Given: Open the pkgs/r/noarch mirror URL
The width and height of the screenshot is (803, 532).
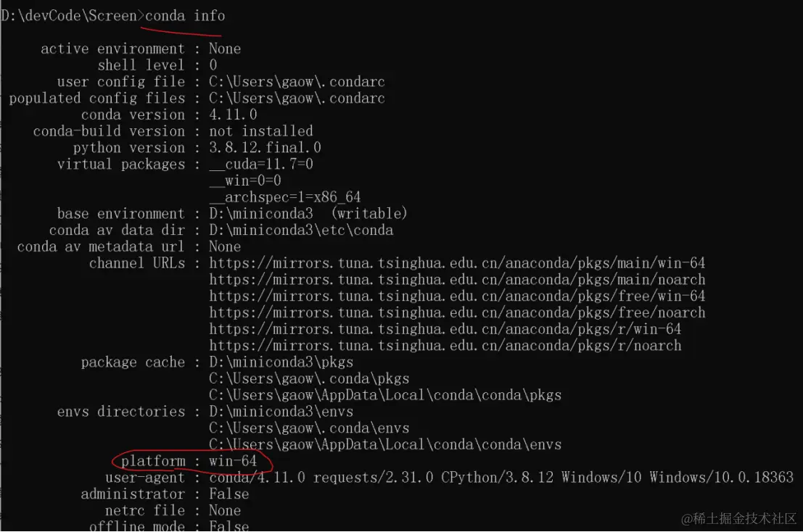Looking at the screenshot, I should point(445,346).
